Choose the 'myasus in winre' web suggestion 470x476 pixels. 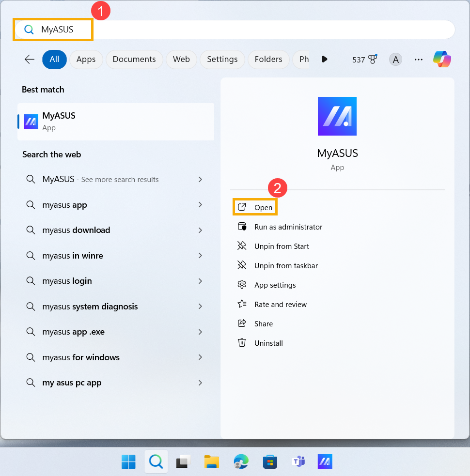[116, 256]
